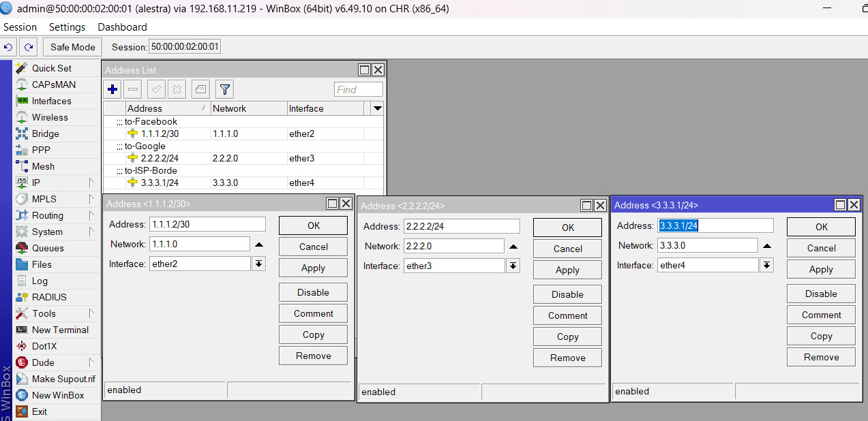Click the Session field in the toolbar
868x421 pixels.
coord(185,47)
